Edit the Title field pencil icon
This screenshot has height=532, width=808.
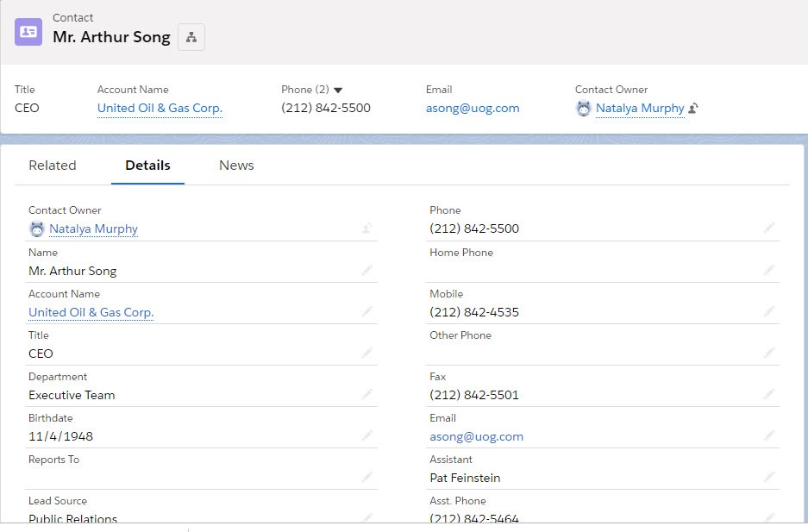[366, 353]
